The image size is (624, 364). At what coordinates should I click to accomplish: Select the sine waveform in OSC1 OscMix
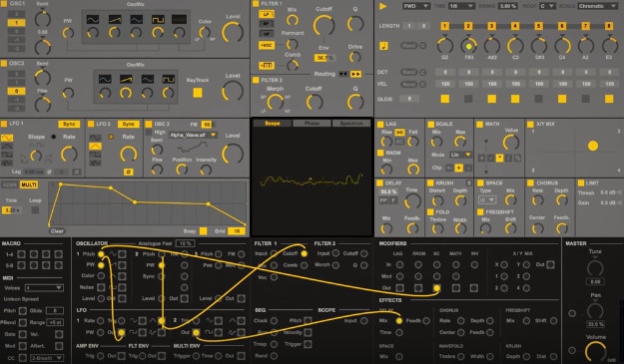point(93,19)
